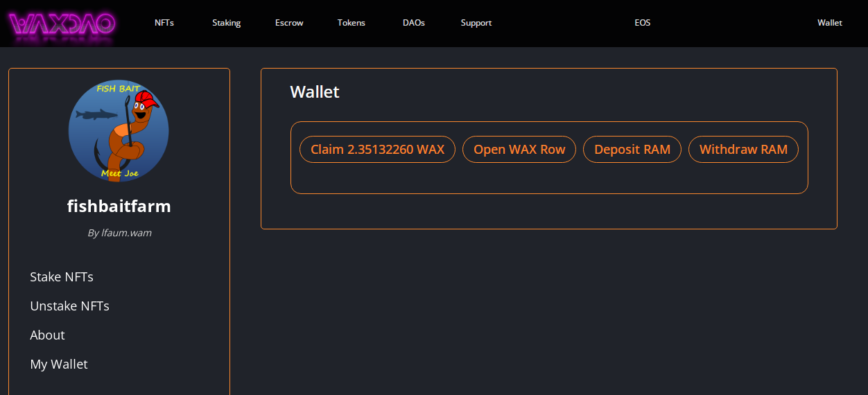Click the Deposit RAM button
Screen dimensions: 868x395
pyautogui.click(x=632, y=150)
